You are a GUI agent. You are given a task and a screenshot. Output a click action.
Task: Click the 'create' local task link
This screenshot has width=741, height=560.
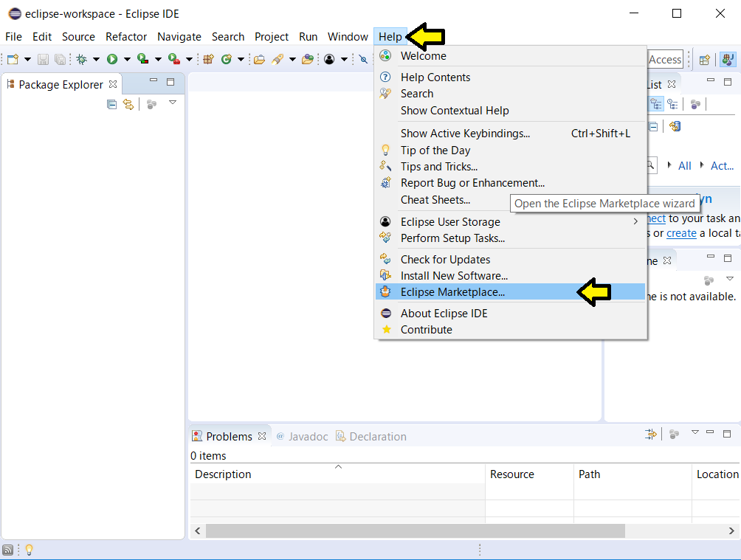[x=681, y=233]
